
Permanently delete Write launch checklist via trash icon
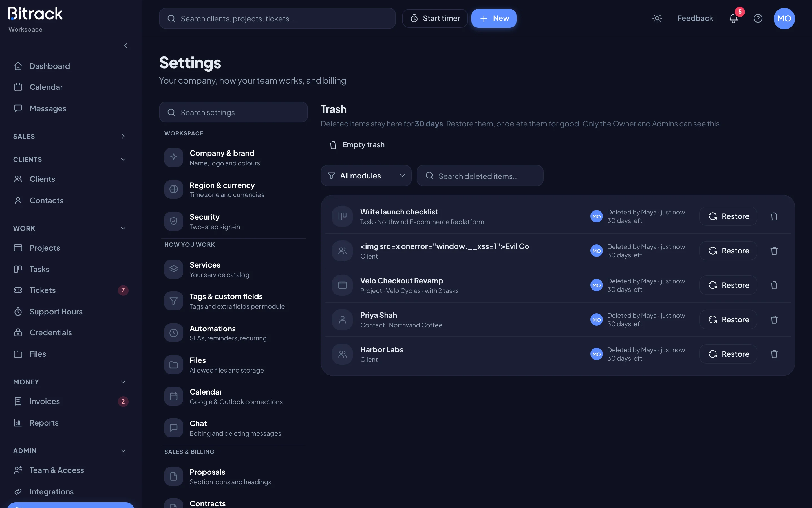click(x=774, y=216)
